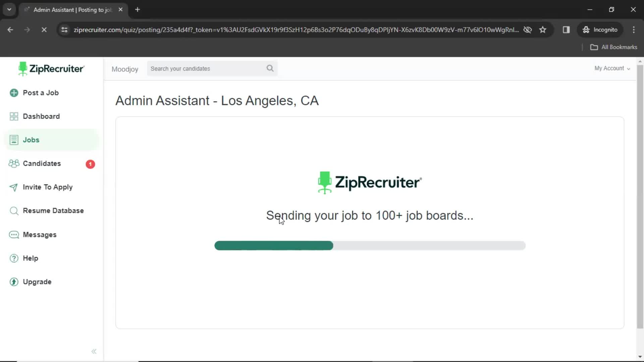Image resolution: width=644 pixels, height=362 pixels.
Task: Click the Invite To Apply icon
Action: [13, 187]
